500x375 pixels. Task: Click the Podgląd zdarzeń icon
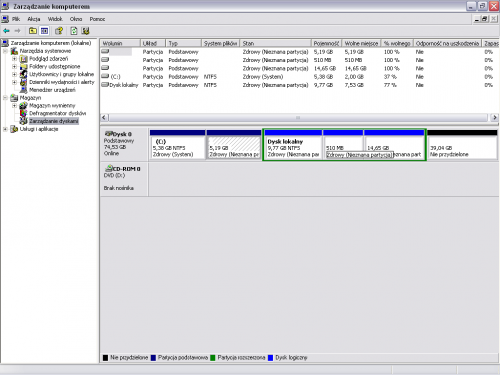[x=23, y=59]
